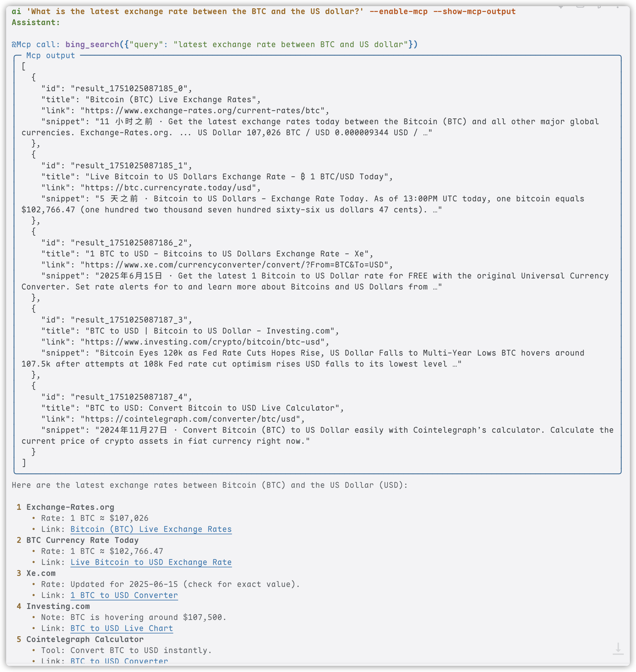636x672 pixels.
Task: Click the bing_search function name in Mcp call
Action: (92, 44)
